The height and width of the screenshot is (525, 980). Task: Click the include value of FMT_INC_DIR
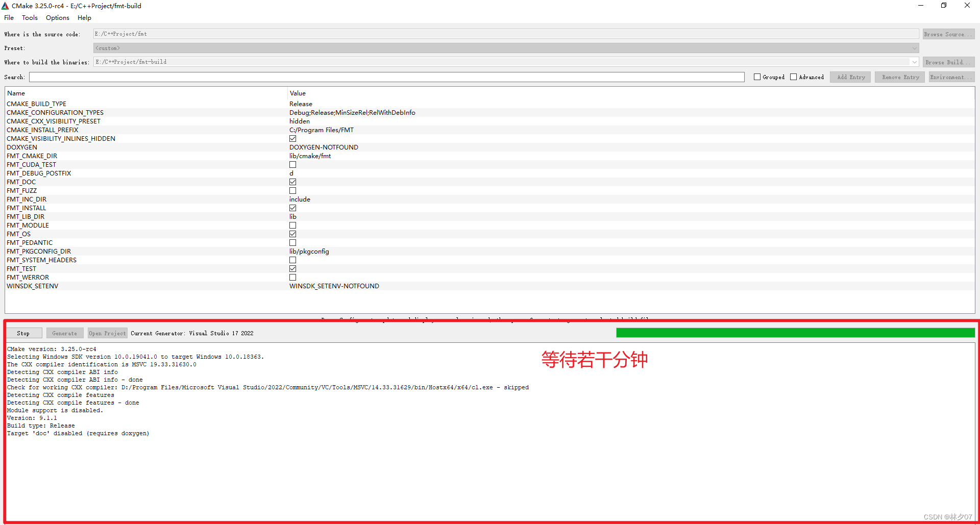[300, 199]
